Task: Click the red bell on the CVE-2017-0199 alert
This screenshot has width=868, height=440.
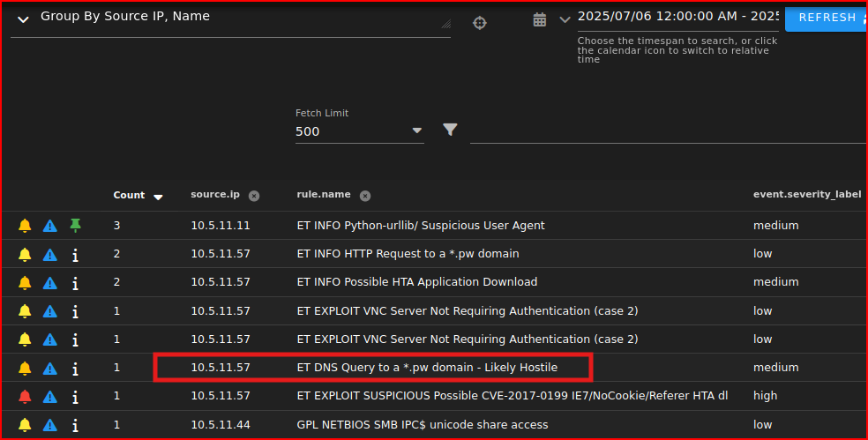Action: tap(25, 396)
